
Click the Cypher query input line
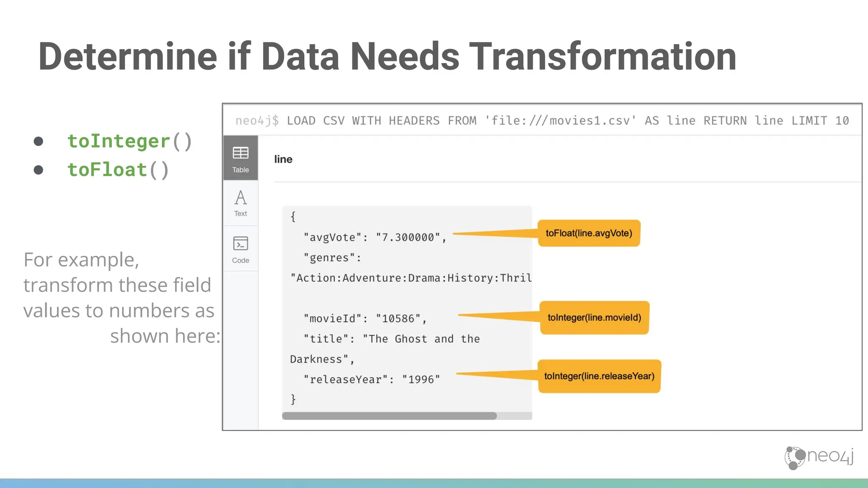click(x=542, y=121)
